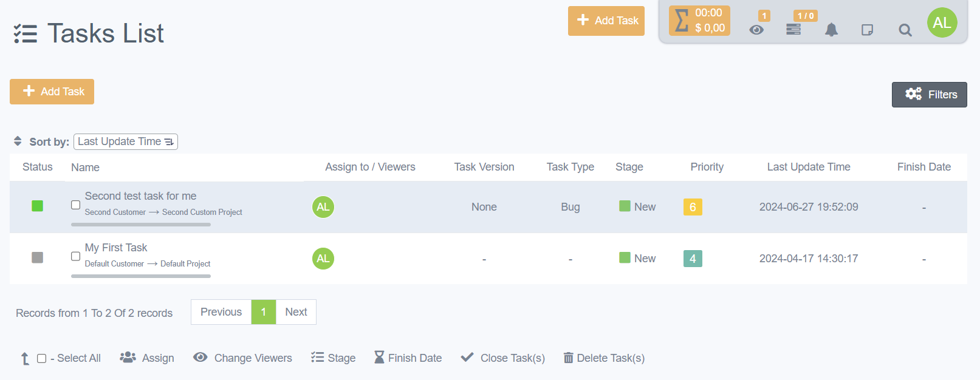Open the timer sum counter widget
The height and width of the screenshot is (380, 980).
pos(699,21)
